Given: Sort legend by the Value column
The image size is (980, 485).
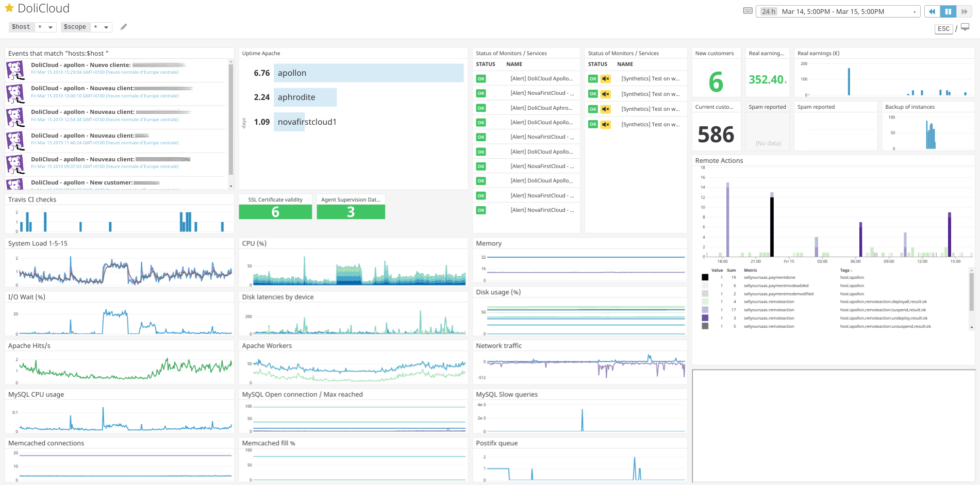Looking at the screenshot, I should pos(717,270).
